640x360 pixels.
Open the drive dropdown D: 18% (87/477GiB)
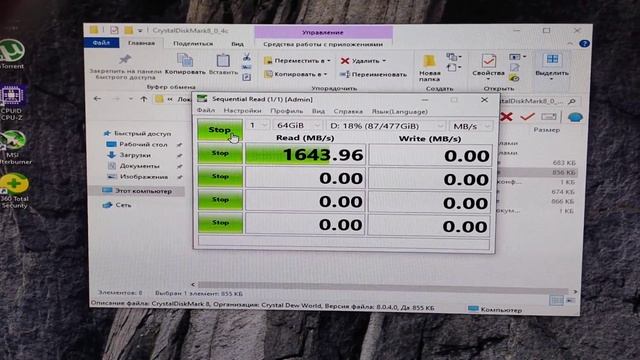[386, 126]
